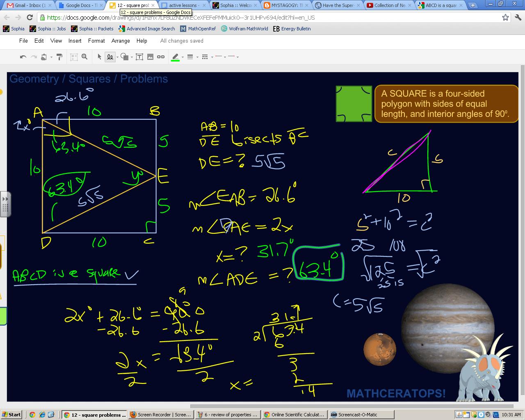
Task: Insert an image using the picture icon
Action: [x=150, y=57]
